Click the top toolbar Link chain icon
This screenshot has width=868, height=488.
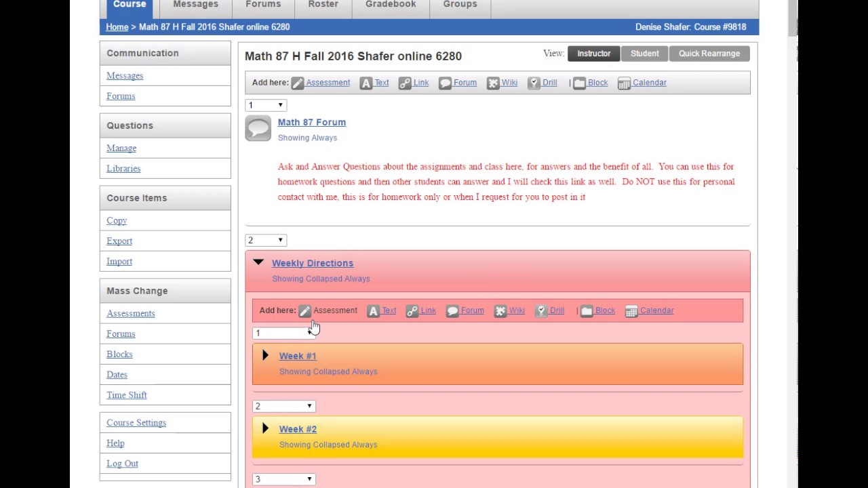pyautogui.click(x=405, y=83)
